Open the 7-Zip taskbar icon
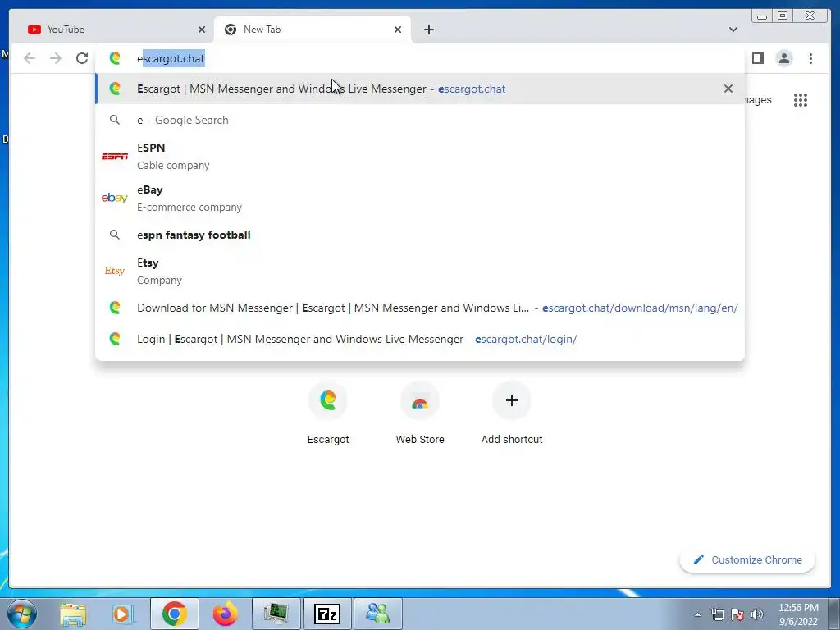 click(326, 614)
